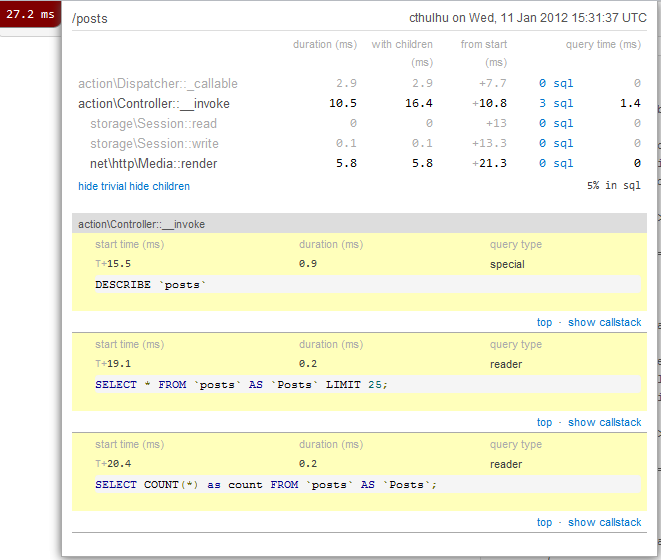Screen dimensions: 661x560
Task: Show callstack for SELECT * LIMIT 25 query
Action: (x=605, y=423)
